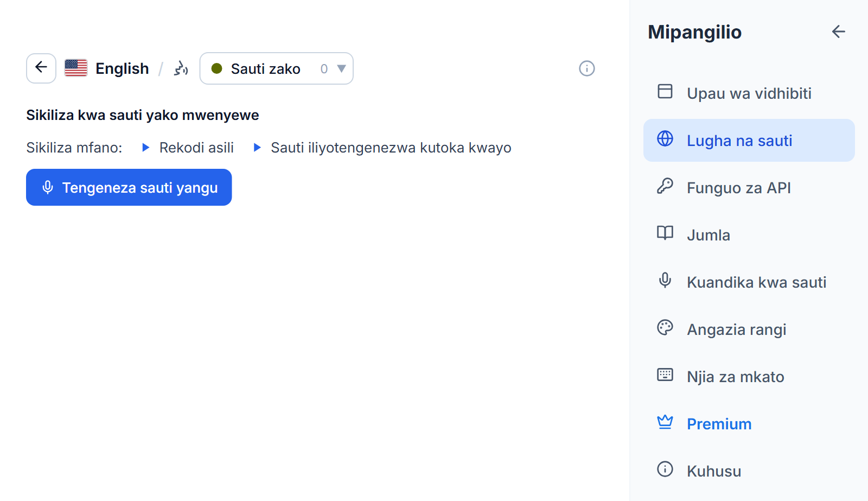Image resolution: width=868 pixels, height=501 pixels.
Task: Expand the Sauti zako voice dropdown
Action: (277, 68)
